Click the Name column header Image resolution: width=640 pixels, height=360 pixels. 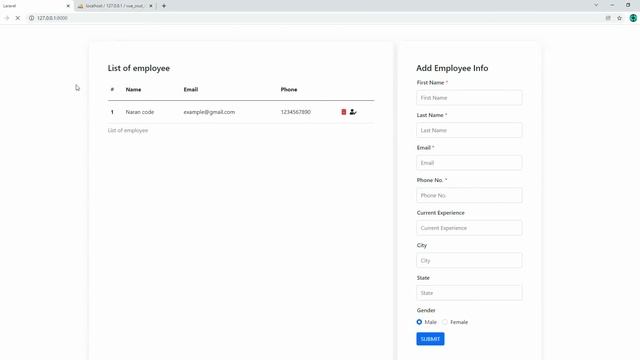pyautogui.click(x=133, y=89)
